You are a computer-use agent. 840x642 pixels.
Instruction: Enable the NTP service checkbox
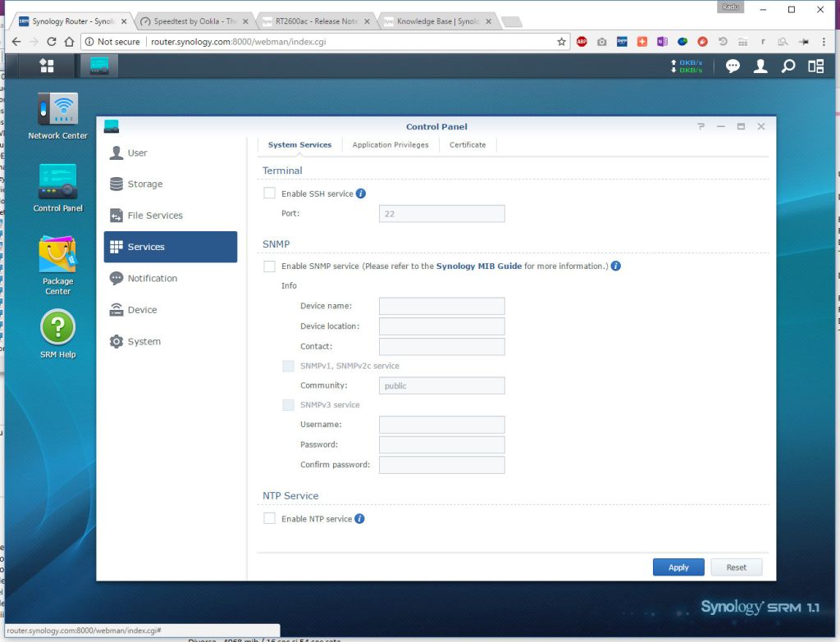point(269,518)
